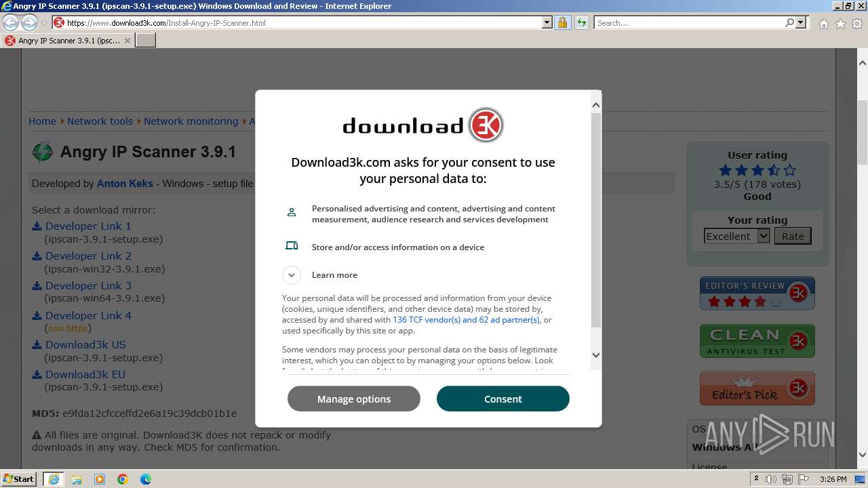Open the Tools gear icon
This screenshot has width=868, height=488.
(x=857, y=24)
